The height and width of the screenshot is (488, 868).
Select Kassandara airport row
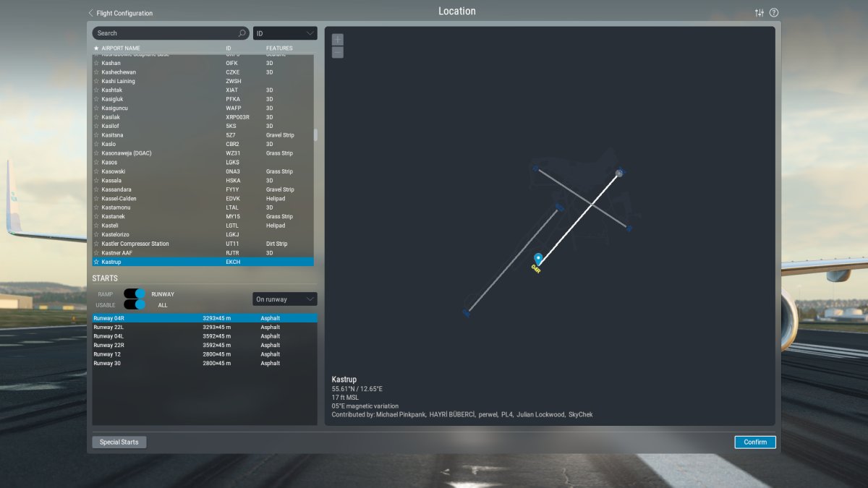pos(203,189)
